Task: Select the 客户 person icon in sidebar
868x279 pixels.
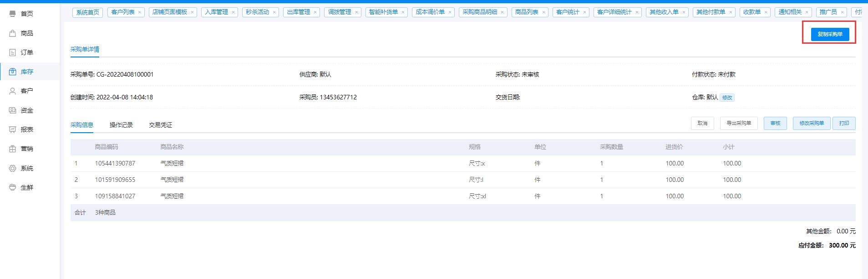Action: click(13, 91)
